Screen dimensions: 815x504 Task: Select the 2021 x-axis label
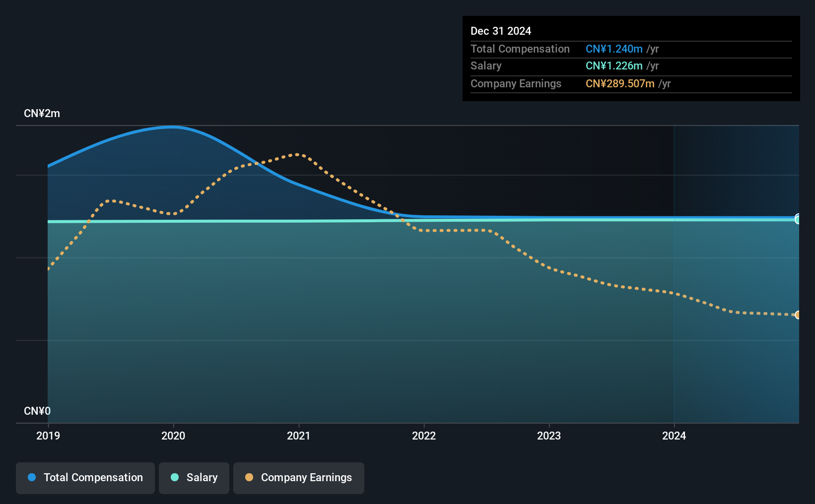point(299,436)
